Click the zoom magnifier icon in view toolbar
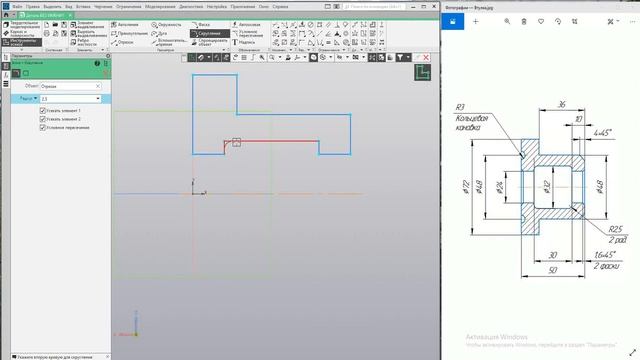Viewport: 640px width, 360px height. (272, 58)
